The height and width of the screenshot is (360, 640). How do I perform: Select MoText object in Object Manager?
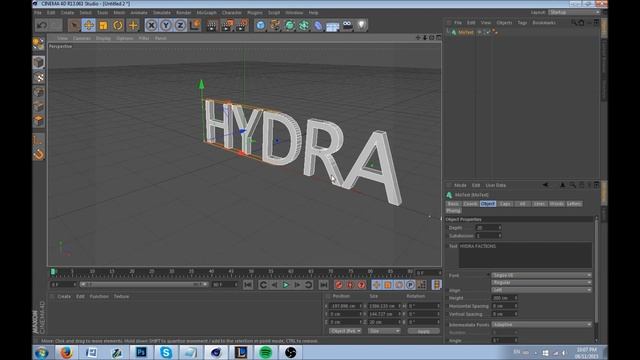tap(466, 32)
